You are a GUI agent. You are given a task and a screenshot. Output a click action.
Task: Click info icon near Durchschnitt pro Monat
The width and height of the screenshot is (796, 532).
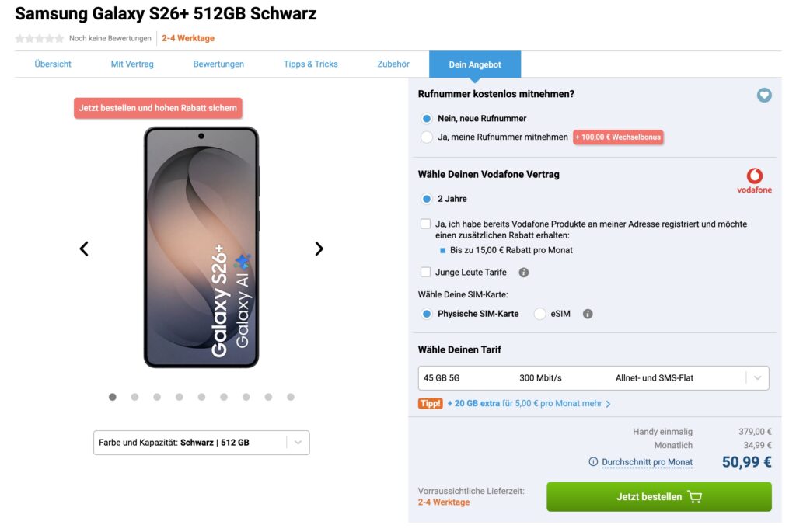[x=593, y=462]
